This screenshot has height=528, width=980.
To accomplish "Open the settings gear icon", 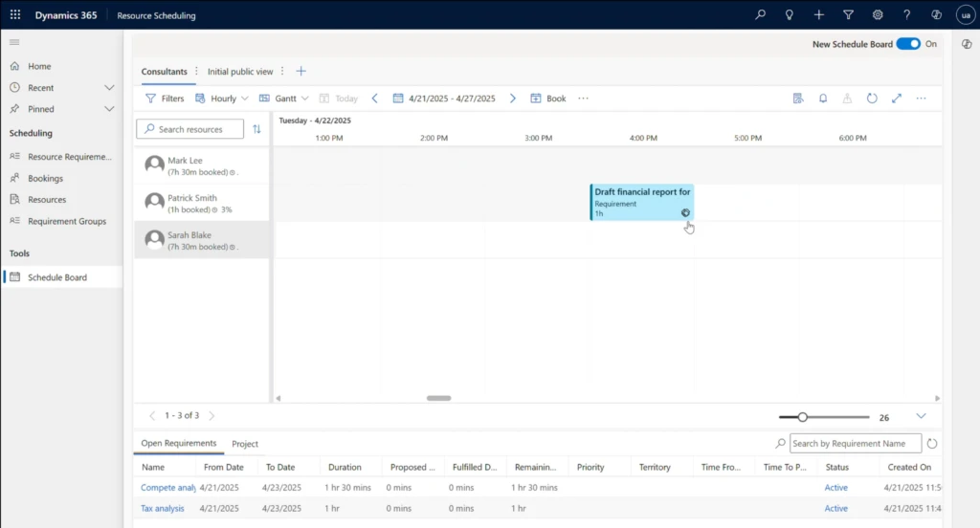I will [878, 14].
